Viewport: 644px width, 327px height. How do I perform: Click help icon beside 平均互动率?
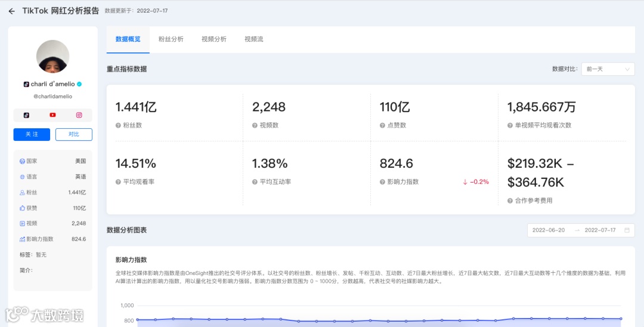pyautogui.click(x=255, y=181)
